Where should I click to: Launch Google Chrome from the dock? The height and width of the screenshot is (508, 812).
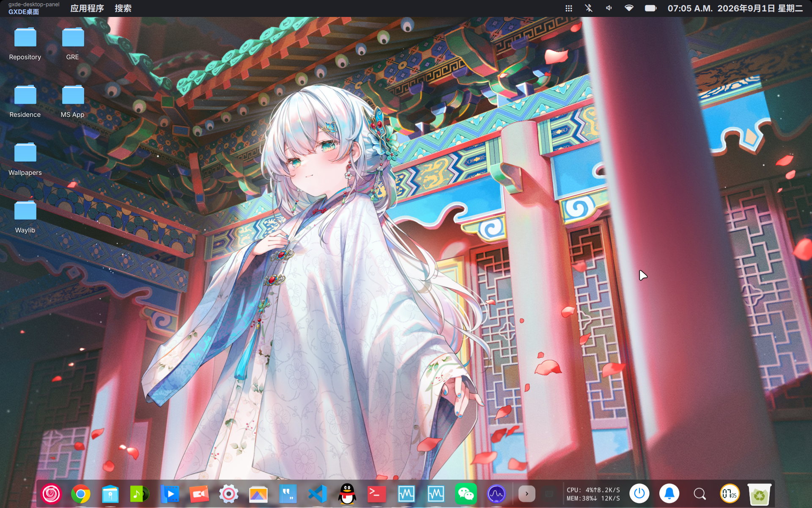81,494
